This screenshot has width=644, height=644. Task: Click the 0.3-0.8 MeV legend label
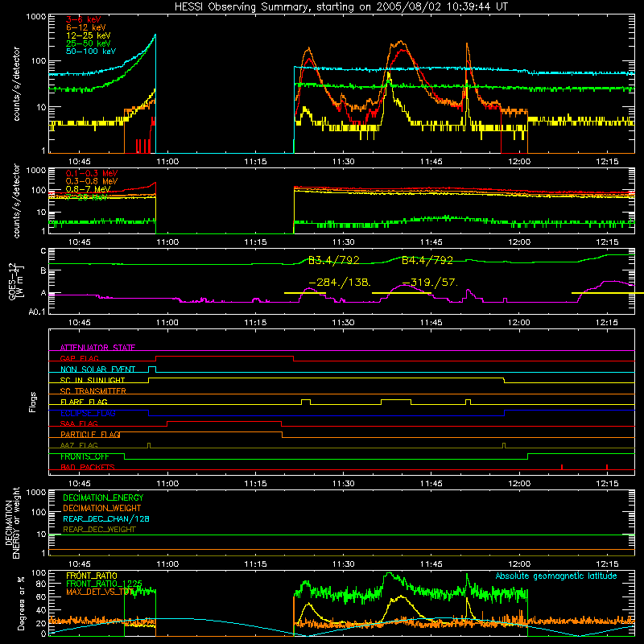[x=92, y=181]
